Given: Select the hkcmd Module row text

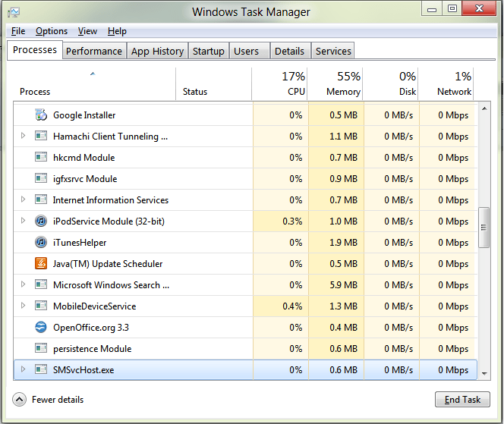Looking at the screenshot, I should point(84,158).
